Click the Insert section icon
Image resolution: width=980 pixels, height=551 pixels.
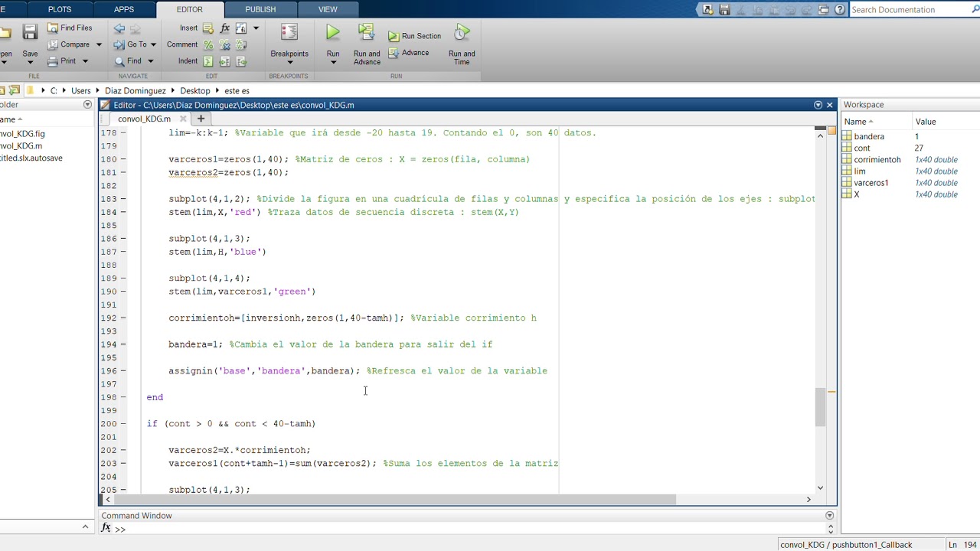pyautogui.click(x=208, y=28)
